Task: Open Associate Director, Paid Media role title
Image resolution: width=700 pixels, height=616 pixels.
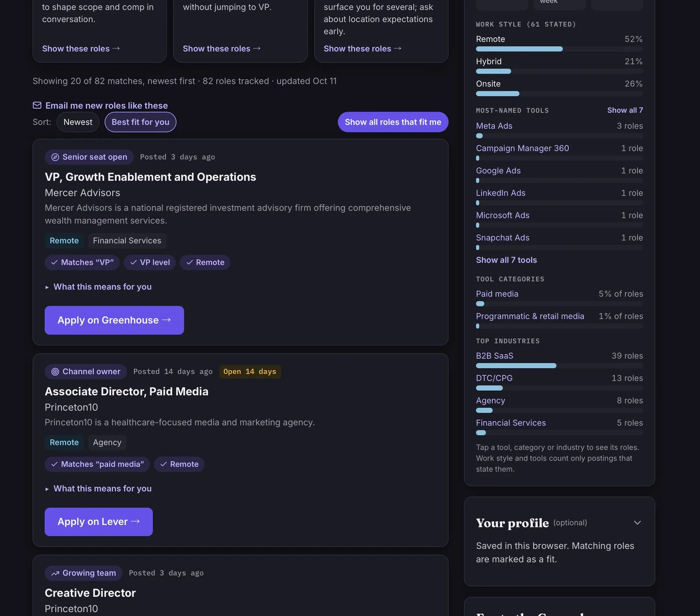Action: [126, 391]
